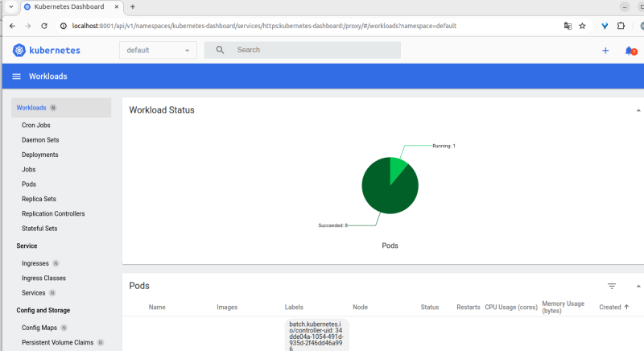Go to Replica Sets
Screen dimensions: 644x351
[x=39, y=199]
